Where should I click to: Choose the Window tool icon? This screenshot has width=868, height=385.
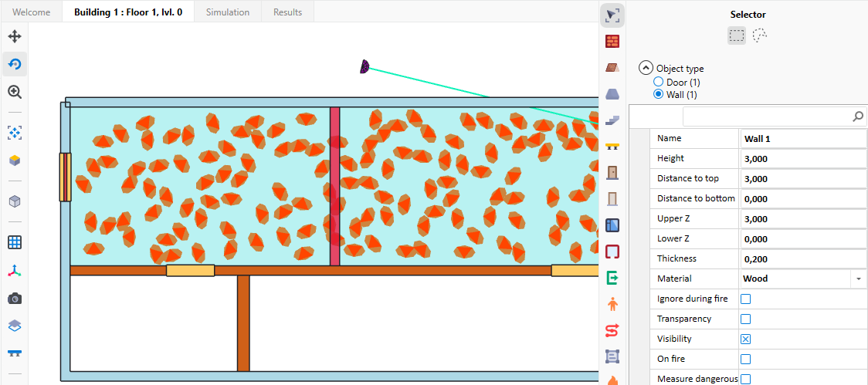coord(612,225)
